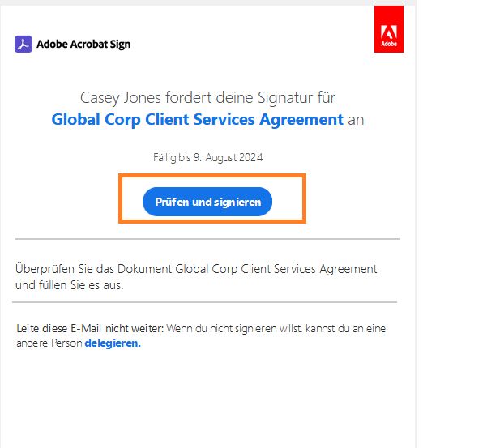
Task: Click the gray bar at the email top
Action: (x=208, y=2)
